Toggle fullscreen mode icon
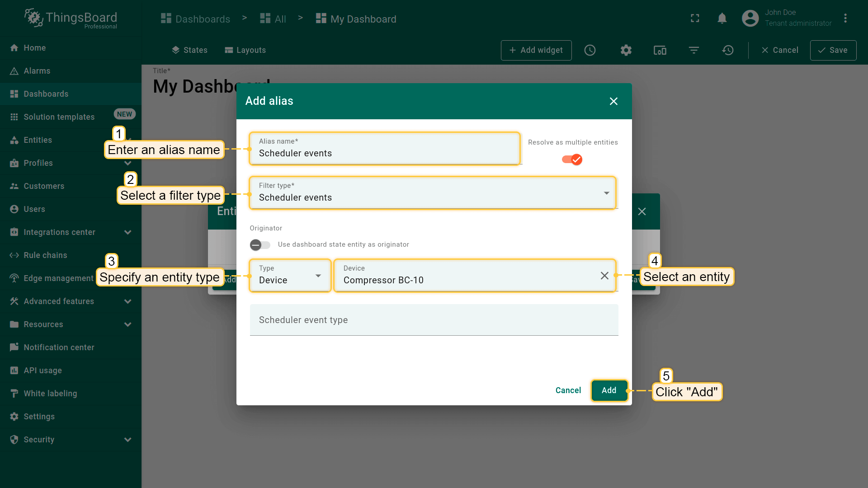 tap(695, 19)
